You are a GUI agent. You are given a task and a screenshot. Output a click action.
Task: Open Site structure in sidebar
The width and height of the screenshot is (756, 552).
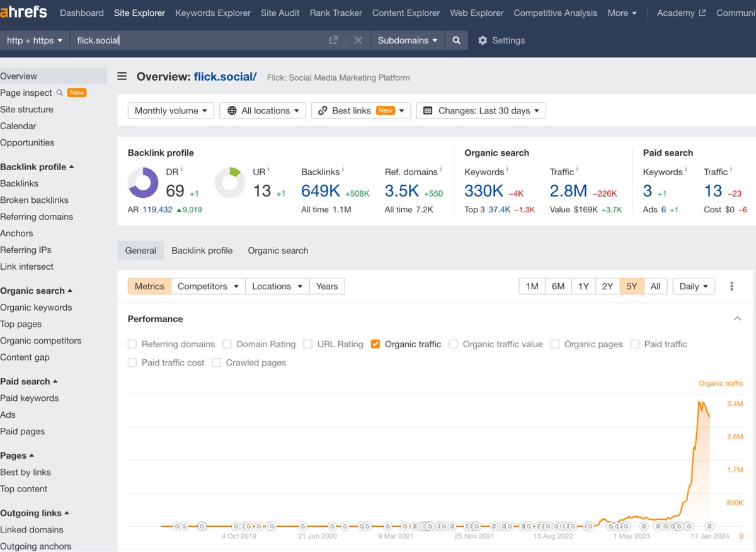[x=27, y=110]
